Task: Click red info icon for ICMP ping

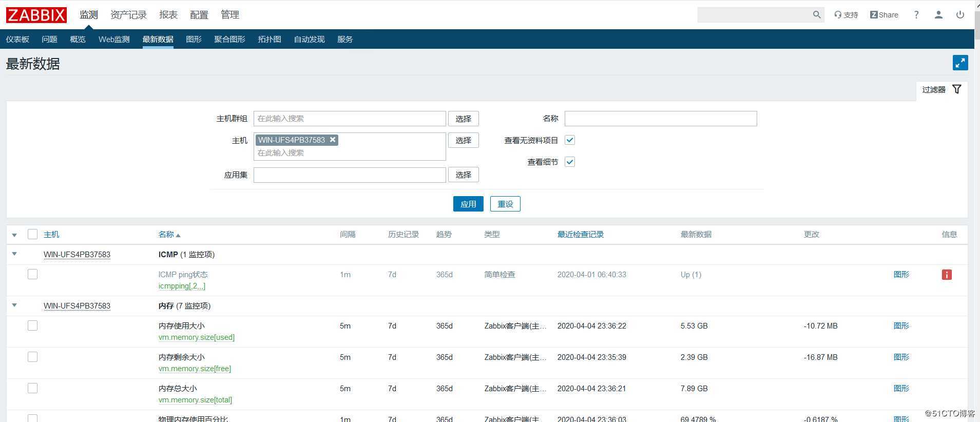Action: [x=947, y=275]
